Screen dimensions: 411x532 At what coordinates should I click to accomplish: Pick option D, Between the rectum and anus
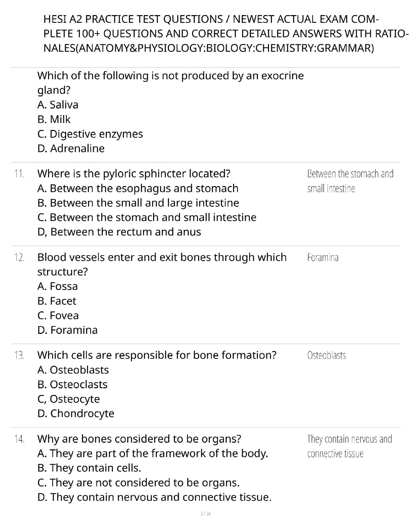click(119, 232)
